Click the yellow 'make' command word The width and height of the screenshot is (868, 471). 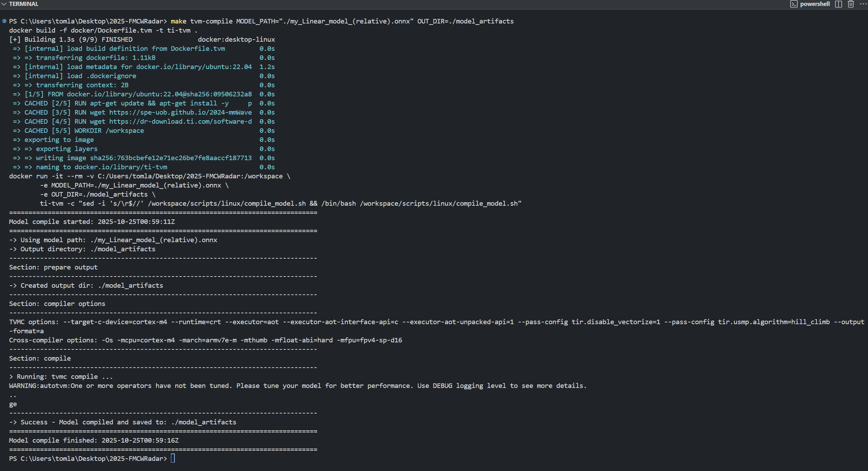tap(178, 21)
